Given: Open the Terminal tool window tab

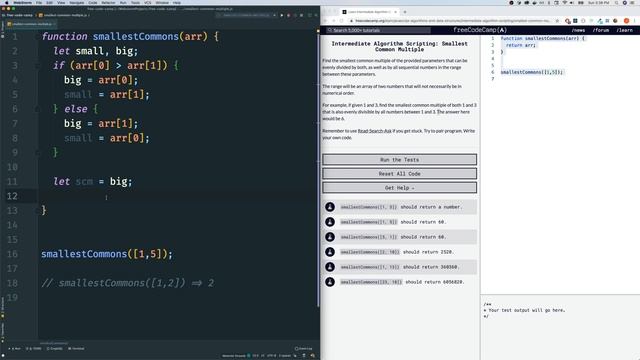Looking at the screenshot, I should [76, 349].
